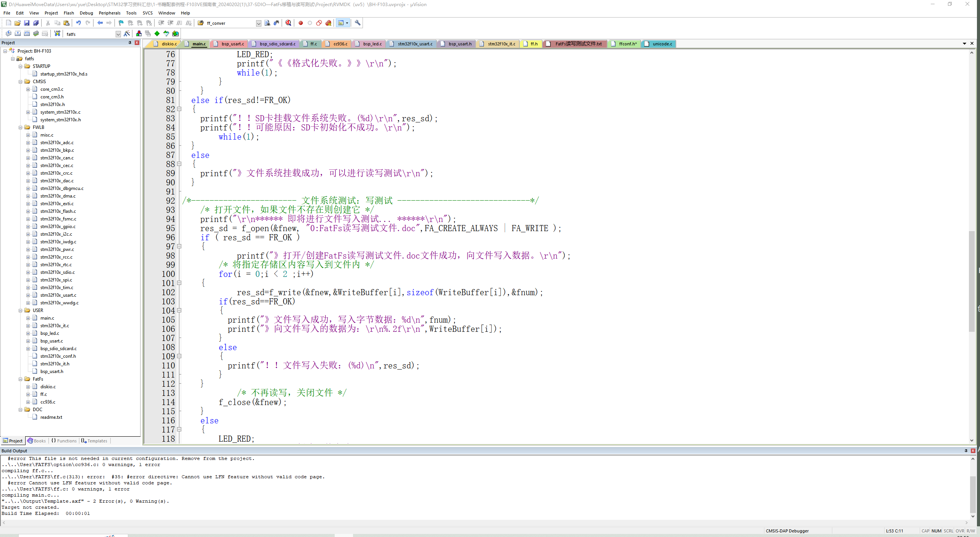Open the Flash menu
The image size is (980, 537).
point(69,13)
